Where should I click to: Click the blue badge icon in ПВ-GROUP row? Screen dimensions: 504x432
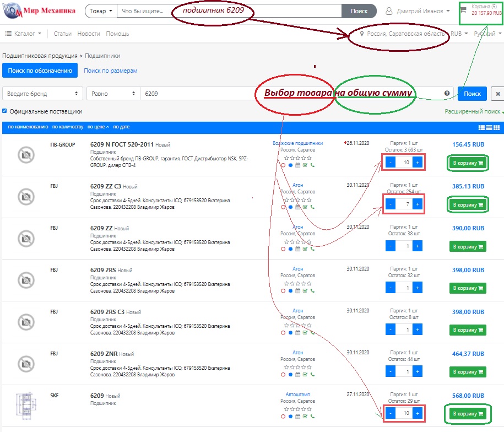click(291, 165)
